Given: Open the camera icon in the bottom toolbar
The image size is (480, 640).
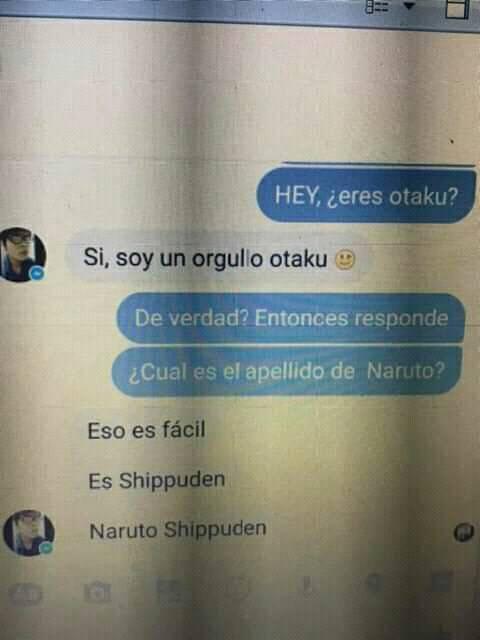Looking at the screenshot, I should (97, 593).
